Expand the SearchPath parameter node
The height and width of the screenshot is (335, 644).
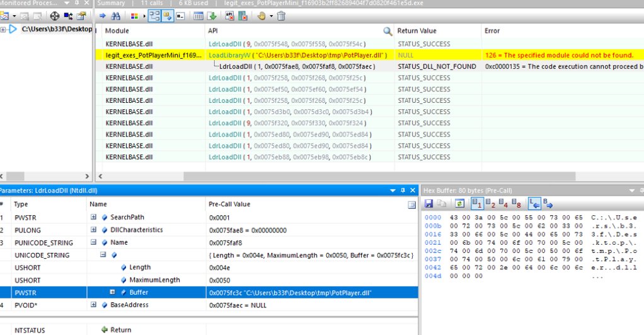coord(94,217)
